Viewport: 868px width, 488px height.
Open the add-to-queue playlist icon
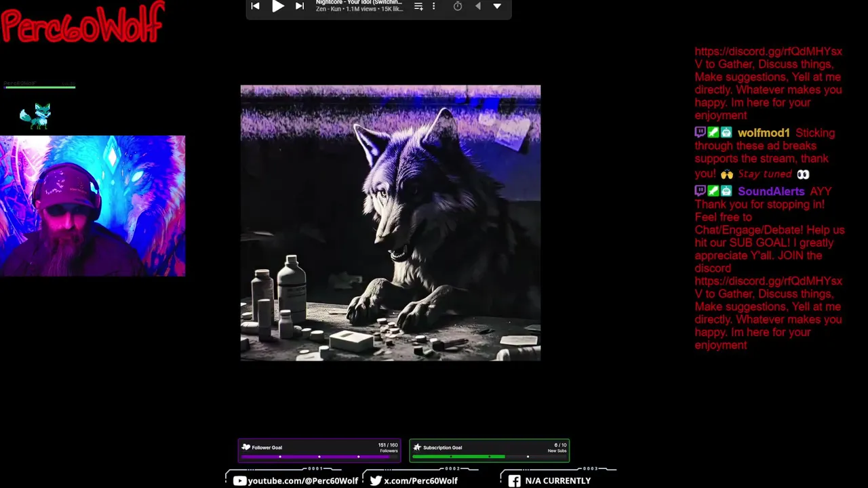click(418, 6)
